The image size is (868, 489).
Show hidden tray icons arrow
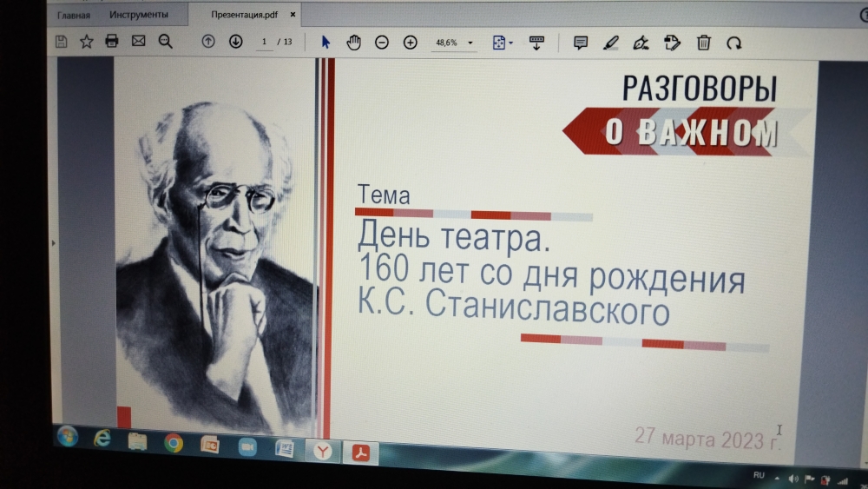click(x=777, y=478)
